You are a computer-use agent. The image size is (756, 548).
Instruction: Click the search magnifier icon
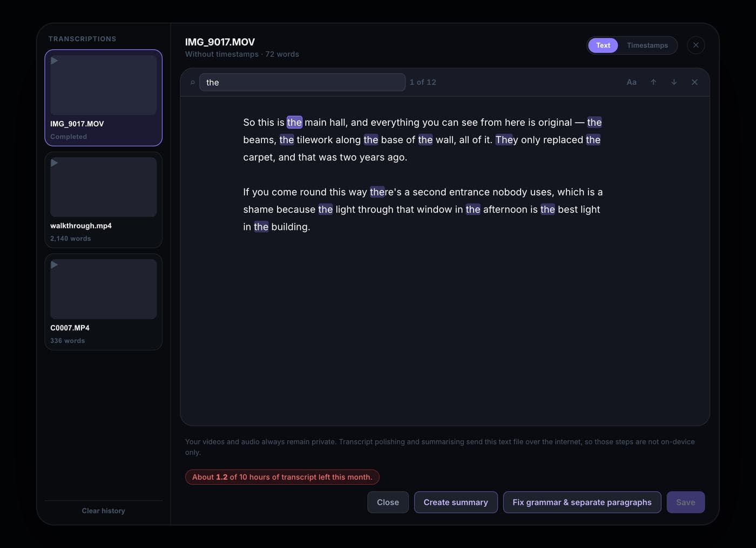192,83
